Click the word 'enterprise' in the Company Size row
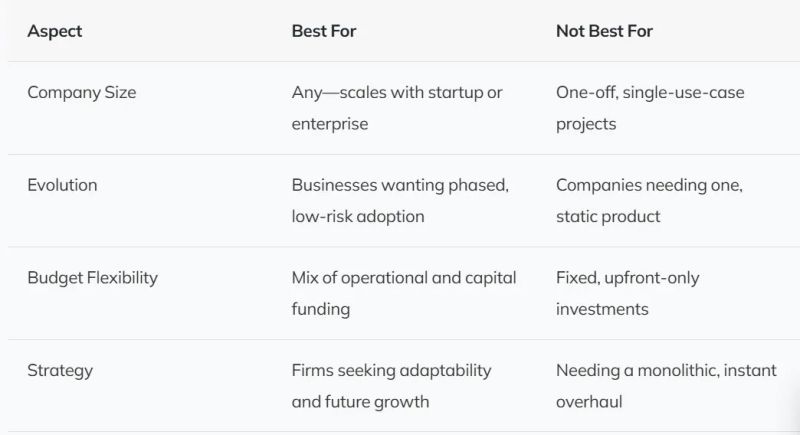Screen dimensions: 800x435 pyautogui.click(x=330, y=124)
